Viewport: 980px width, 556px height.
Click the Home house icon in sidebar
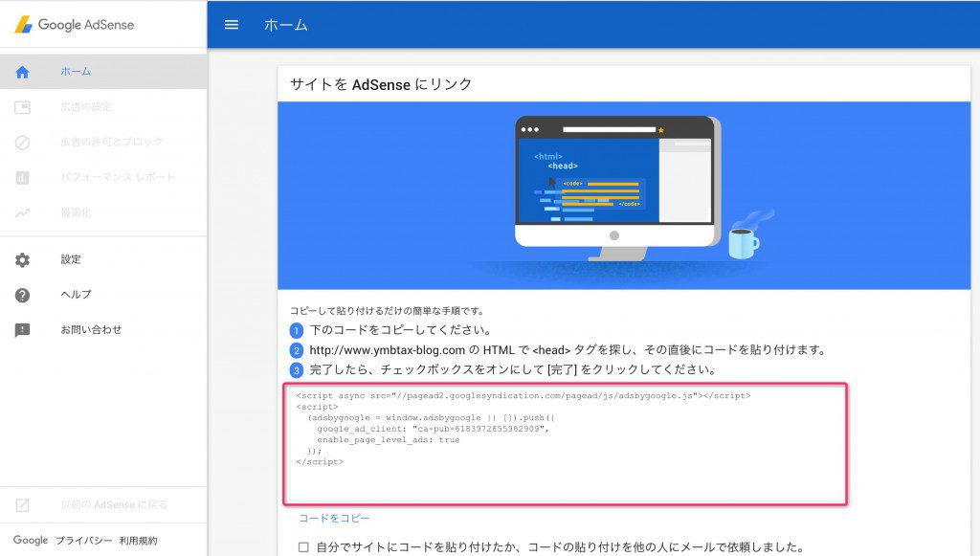23,72
